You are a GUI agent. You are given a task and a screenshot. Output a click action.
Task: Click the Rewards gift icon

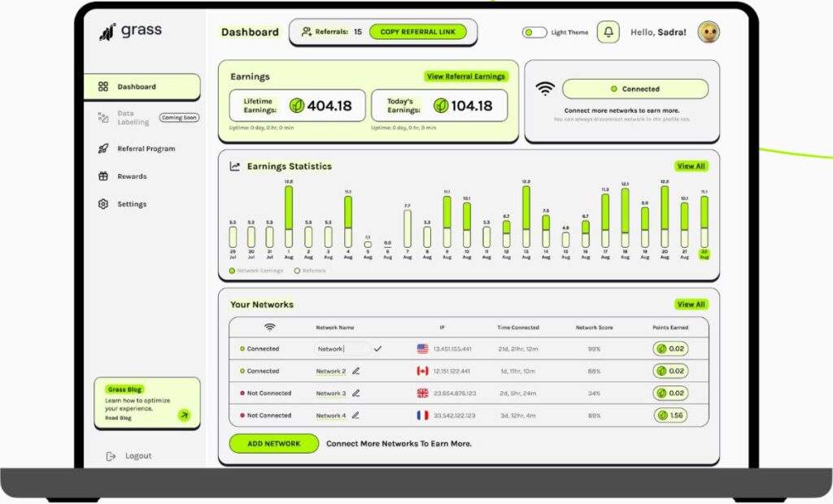point(103,176)
